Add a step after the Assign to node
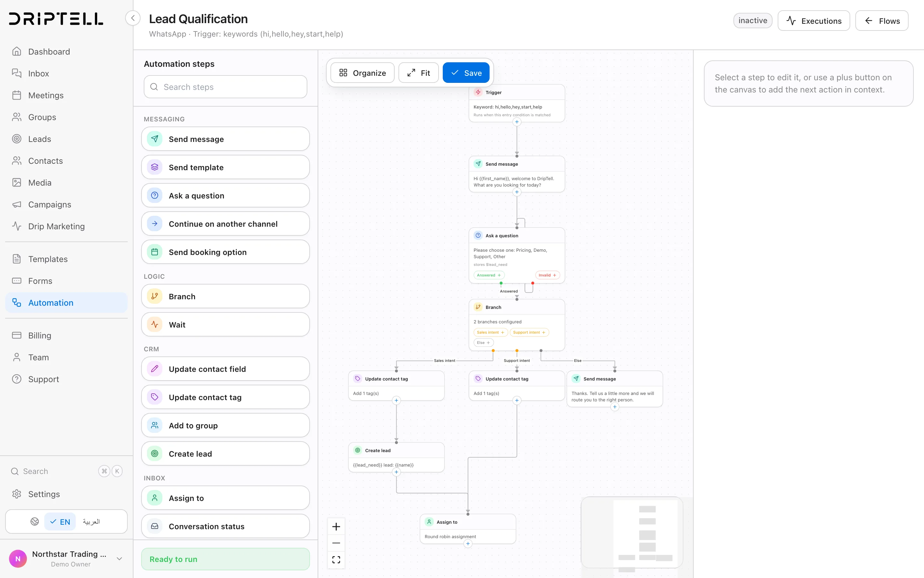 pos(468,544)
